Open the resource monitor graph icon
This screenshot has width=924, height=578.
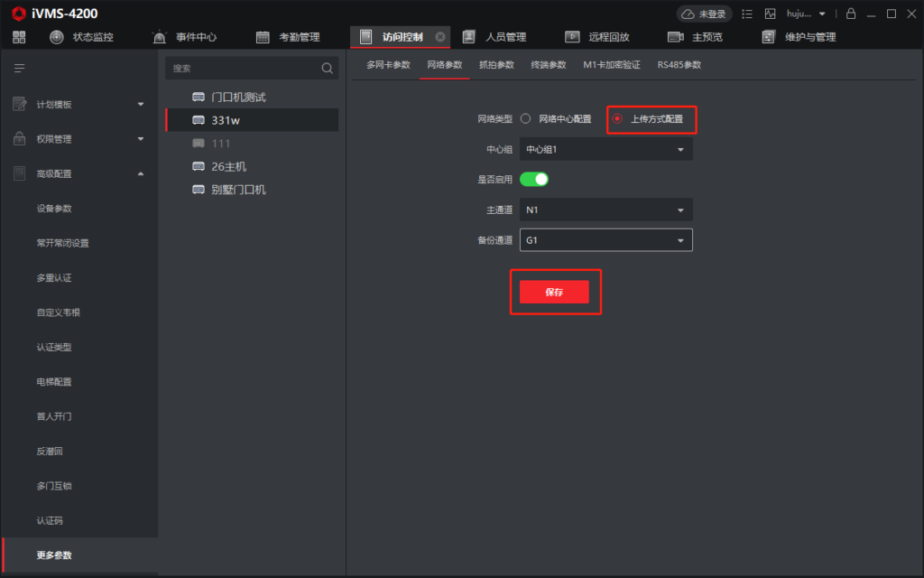(x=770, y=14)
